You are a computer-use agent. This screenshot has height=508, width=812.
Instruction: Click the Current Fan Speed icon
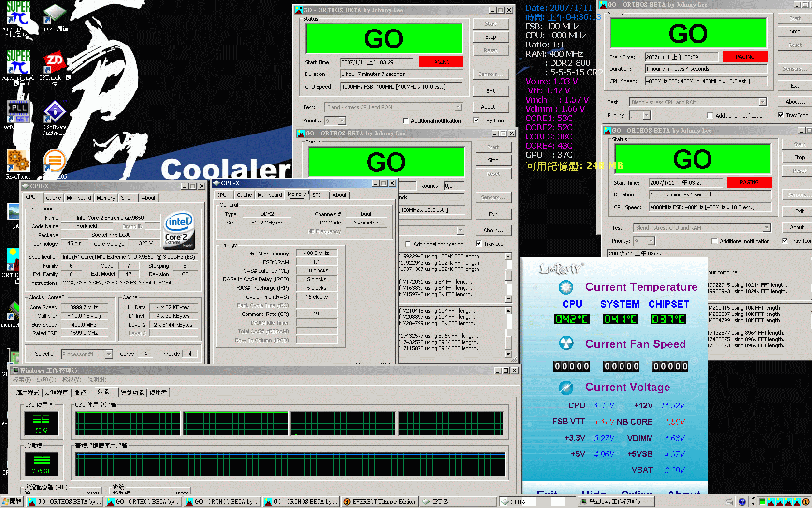point(566,344)
